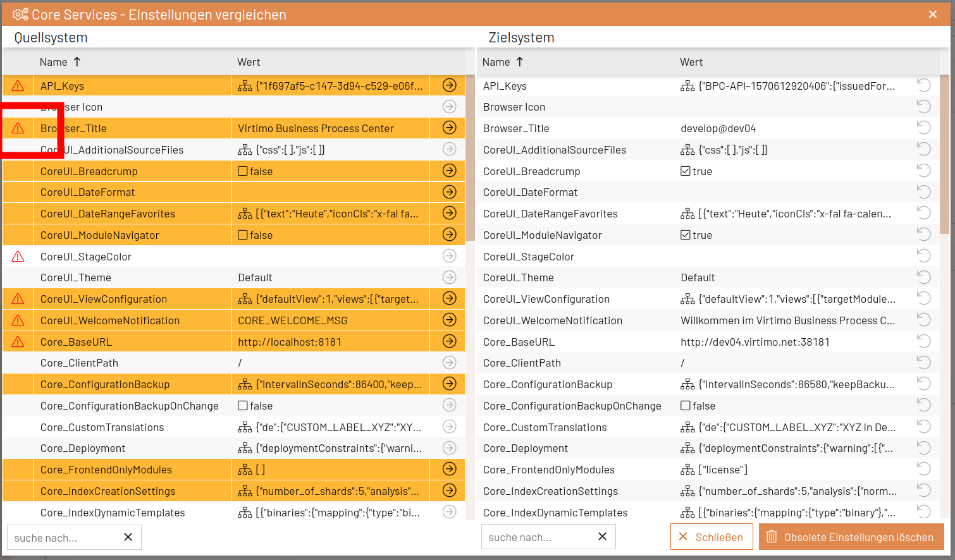Click warning triangle beside CoreUI_WelcomeNotification
This screenshot has width=955, height=560.
click(18, 320)
